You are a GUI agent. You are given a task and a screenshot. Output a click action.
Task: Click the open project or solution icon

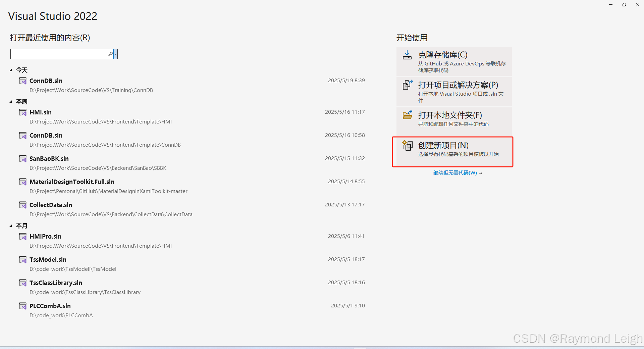tap(407, 85)
